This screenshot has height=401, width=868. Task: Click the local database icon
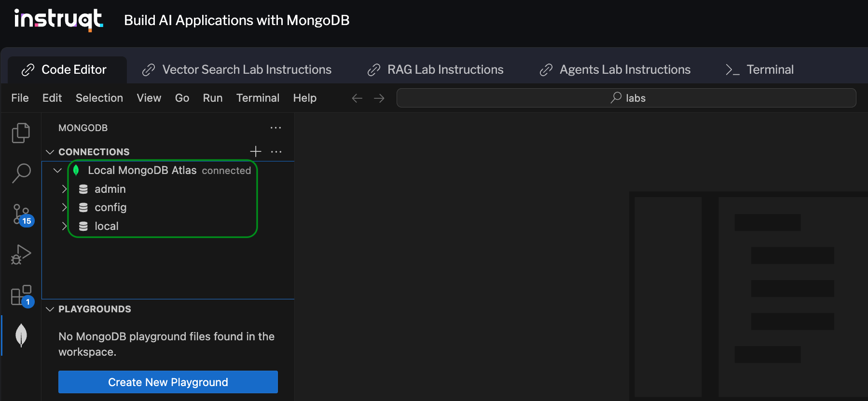pos(83,226)
